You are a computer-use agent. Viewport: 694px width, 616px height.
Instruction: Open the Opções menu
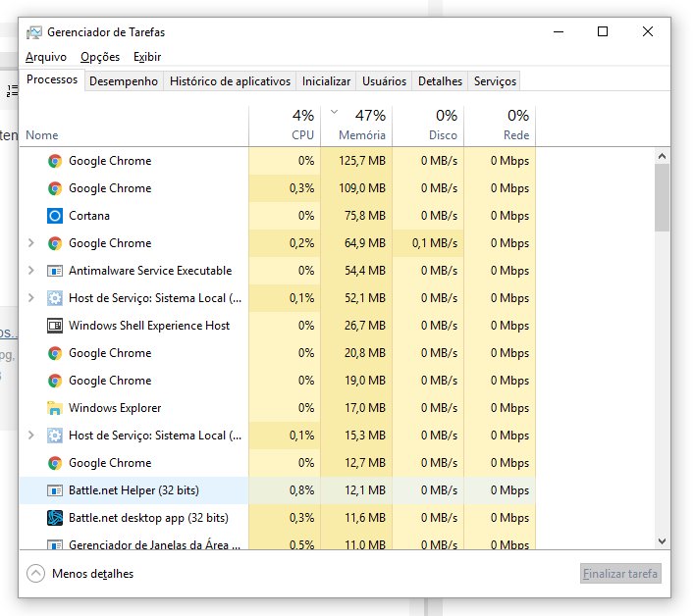coord(100,57)
